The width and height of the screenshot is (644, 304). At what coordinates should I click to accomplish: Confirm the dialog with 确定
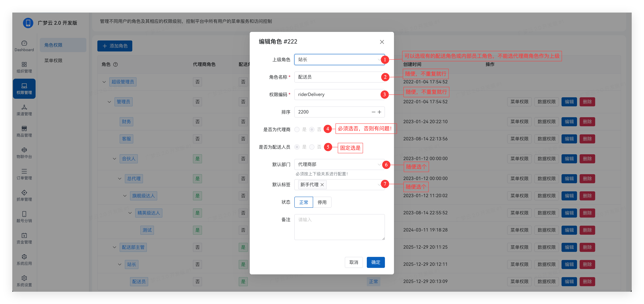point(376,262)
